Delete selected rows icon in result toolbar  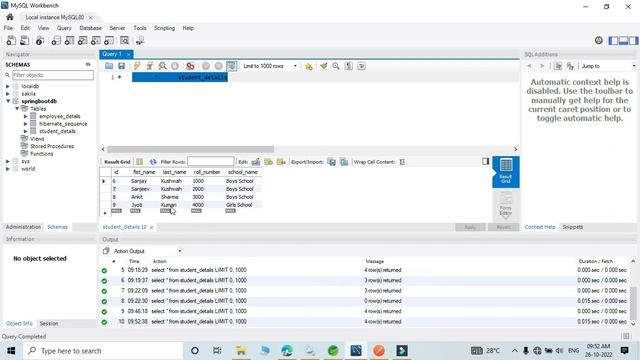[281, 162]
